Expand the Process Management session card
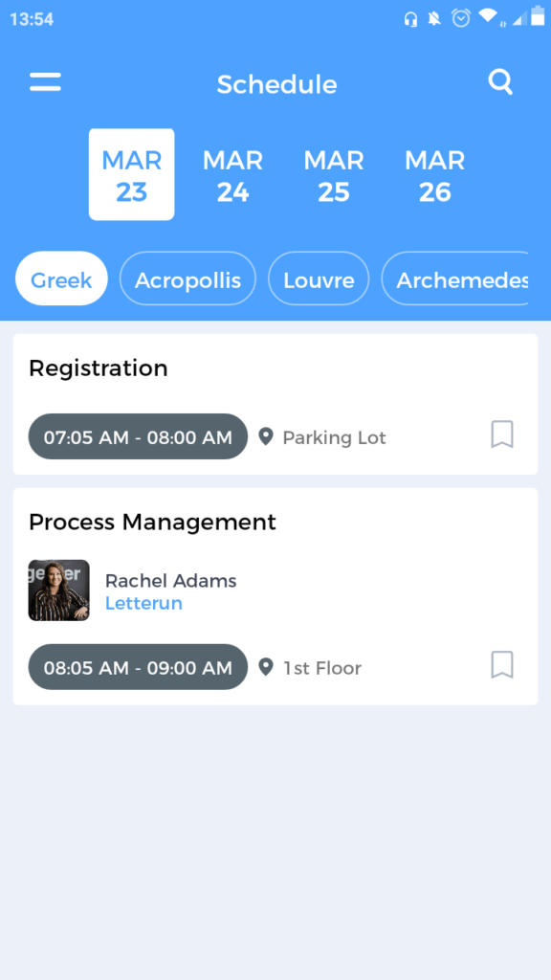This screenshot has width=551, height=980. [152, 523]
